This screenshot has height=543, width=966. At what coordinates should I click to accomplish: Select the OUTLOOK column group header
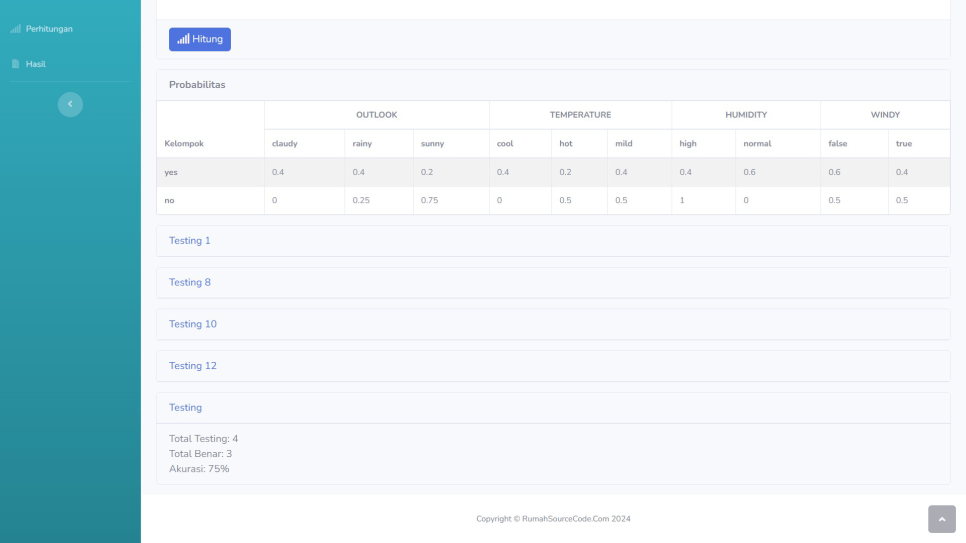[376, 115]
